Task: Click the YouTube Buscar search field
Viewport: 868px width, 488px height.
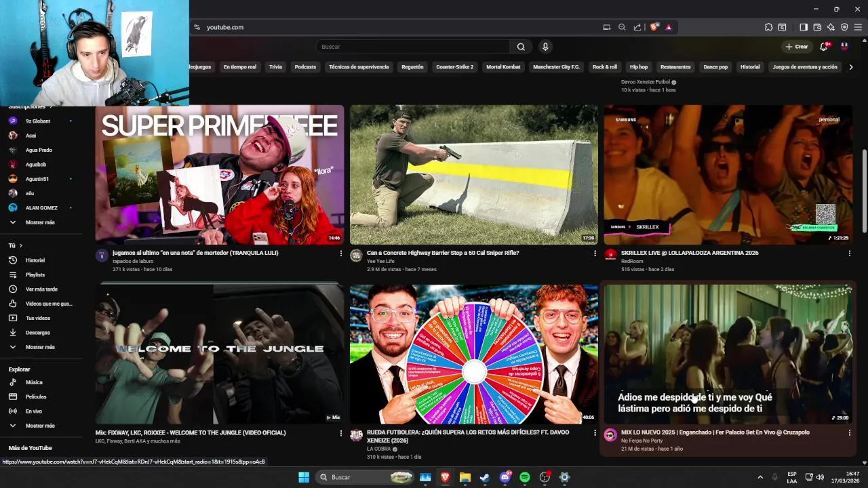Action: click(412, 47)
